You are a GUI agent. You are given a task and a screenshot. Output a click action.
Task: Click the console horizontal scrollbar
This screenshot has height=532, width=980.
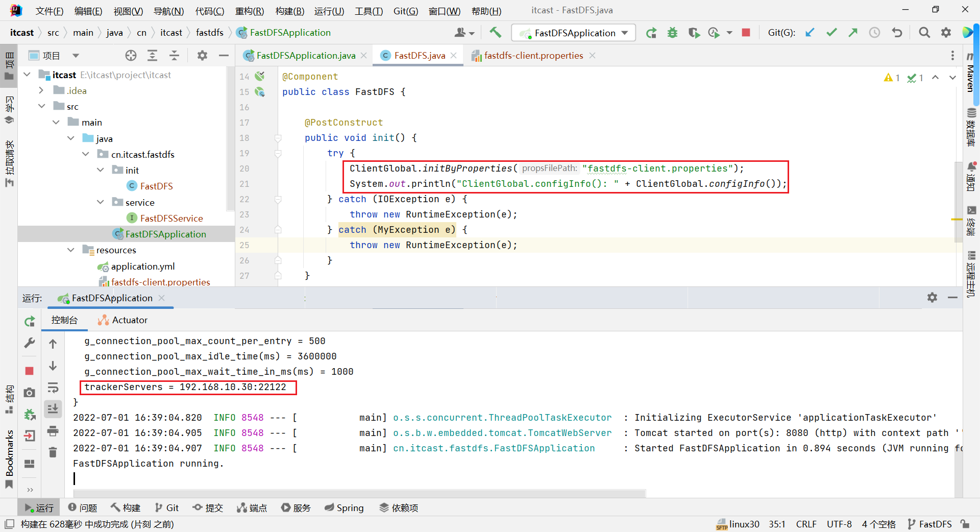click(x=360, y=493)
